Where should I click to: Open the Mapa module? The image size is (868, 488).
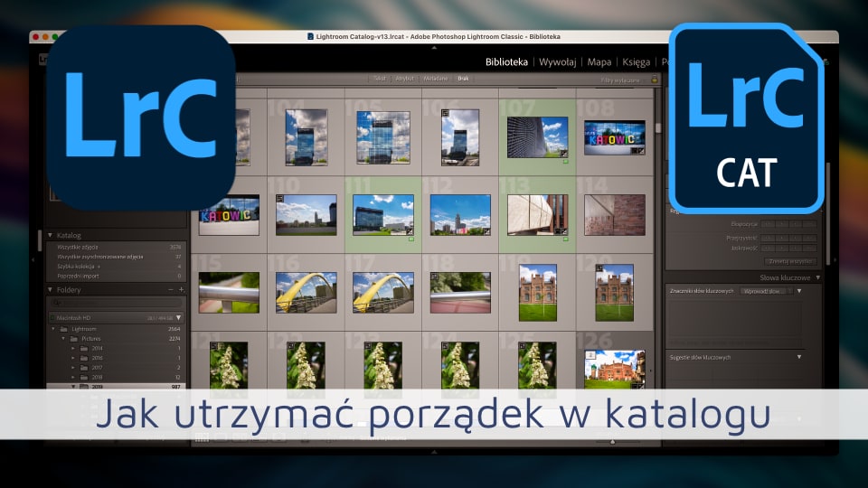[599, 62]
